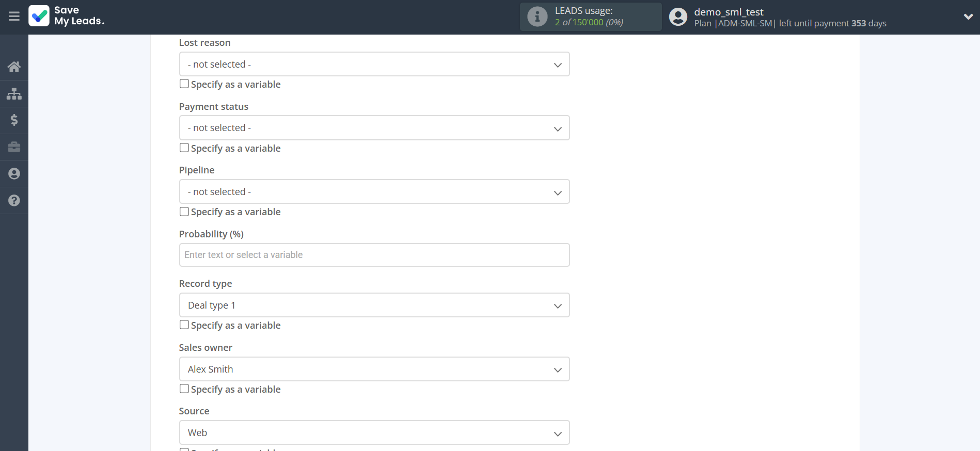
Task: Open the briefcase icon in sidebar
Action: coord(14,147)
